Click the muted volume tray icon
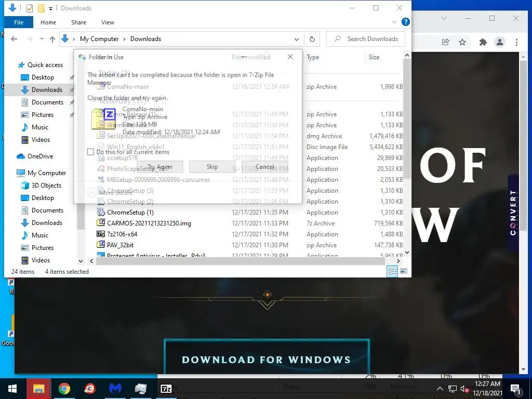Screen dimensions: 532x399 [464, 389]
